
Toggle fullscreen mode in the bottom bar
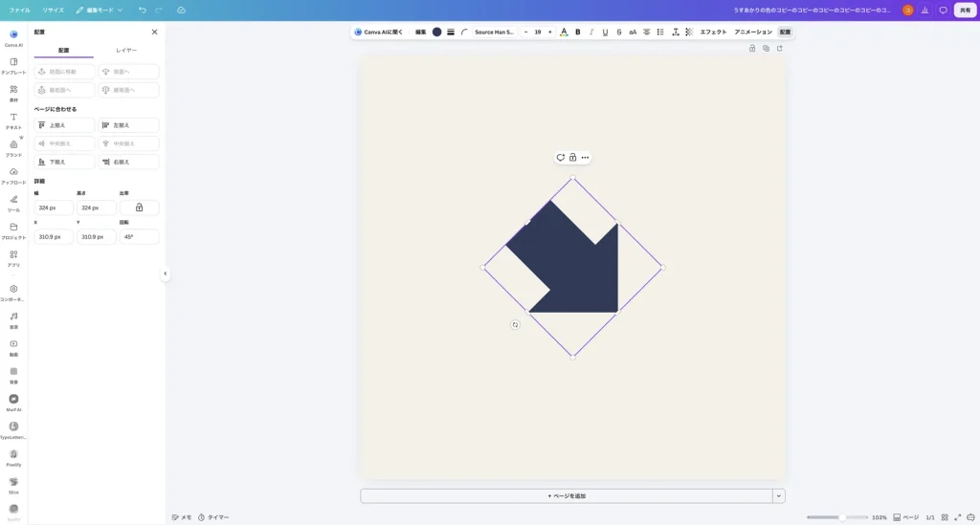click(957, 517)
